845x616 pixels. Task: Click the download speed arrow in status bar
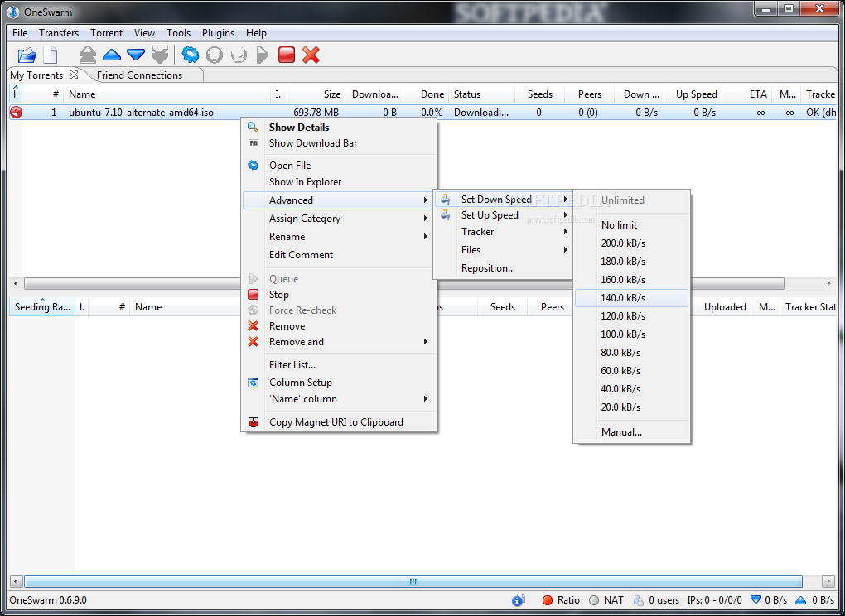(x=756, y=599)
